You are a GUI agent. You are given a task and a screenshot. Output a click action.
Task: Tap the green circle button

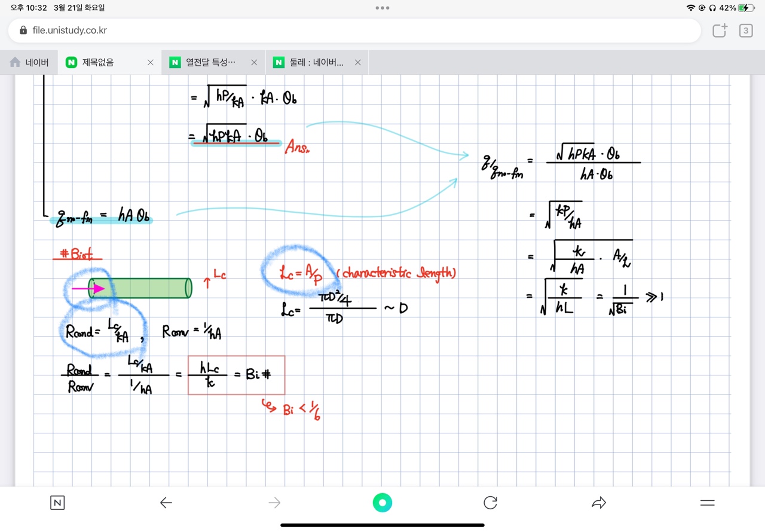tap(382, 503)
